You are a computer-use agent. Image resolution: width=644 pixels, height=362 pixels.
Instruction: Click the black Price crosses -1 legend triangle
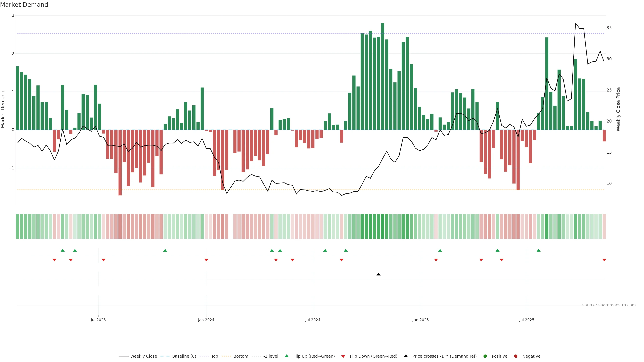[406, 356]
